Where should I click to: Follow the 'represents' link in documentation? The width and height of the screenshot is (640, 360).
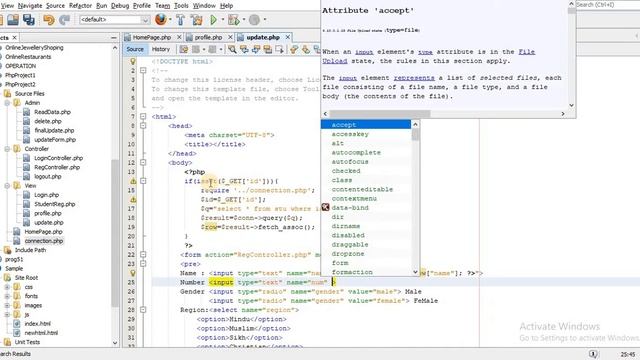[x=414, y=78]
